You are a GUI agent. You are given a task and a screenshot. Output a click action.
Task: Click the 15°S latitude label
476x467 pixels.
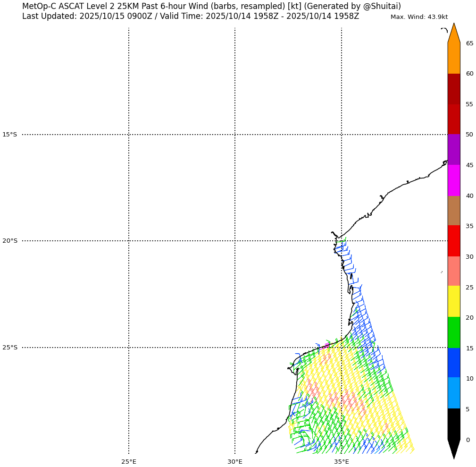(x=9, y=135)
